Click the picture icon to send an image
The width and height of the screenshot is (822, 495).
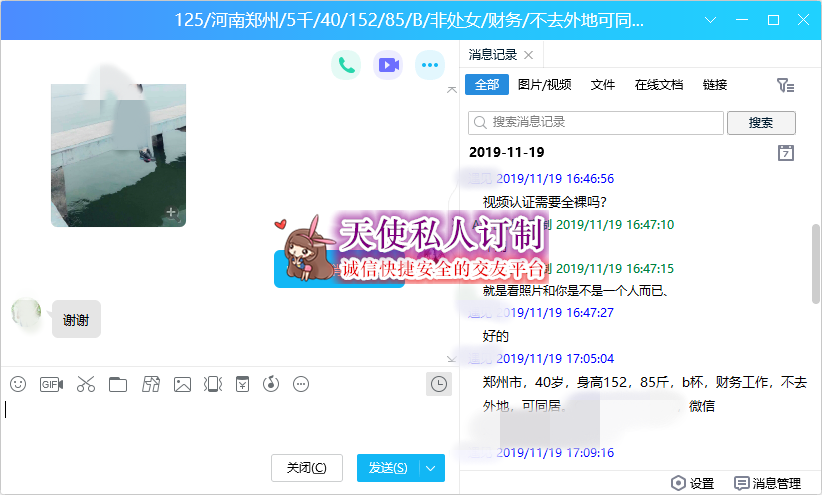point(182,384)
